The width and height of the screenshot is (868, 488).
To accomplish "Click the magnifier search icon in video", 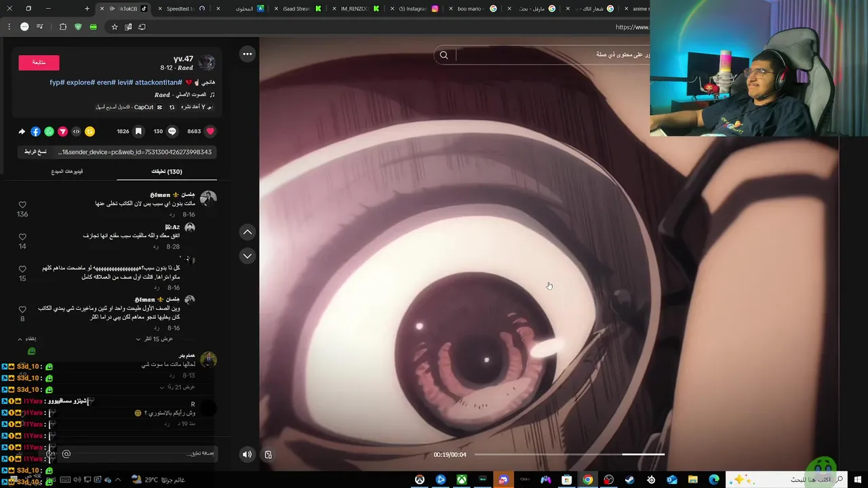I will tap(444, 56).
